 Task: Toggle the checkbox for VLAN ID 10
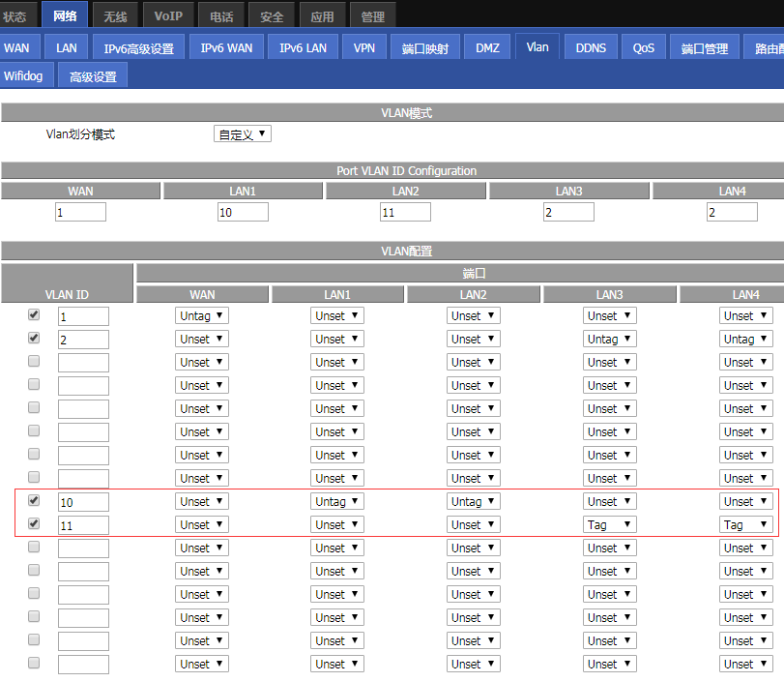point(34,500)
